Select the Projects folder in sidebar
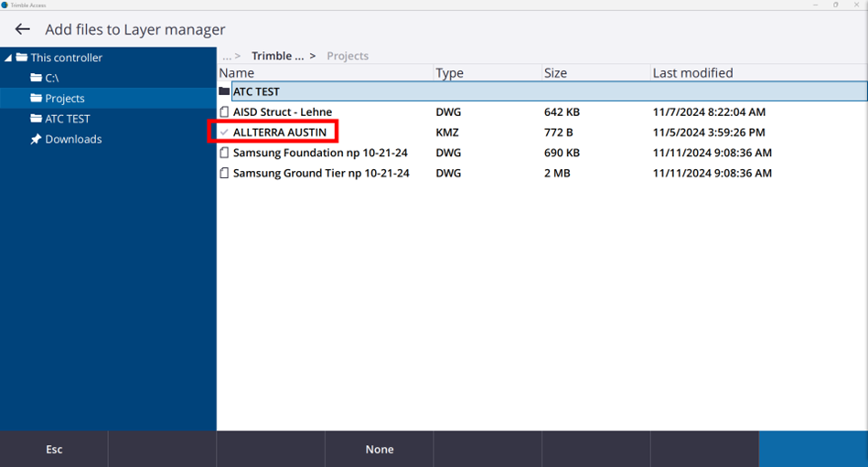 coord(65,99)
